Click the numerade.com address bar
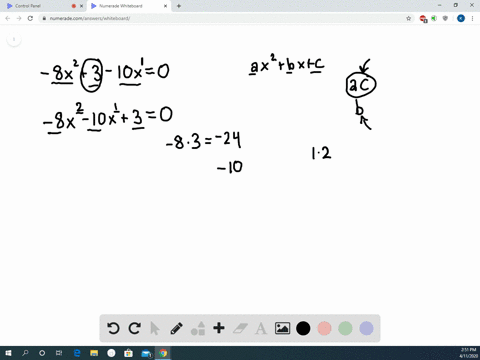 coord(227,18)
